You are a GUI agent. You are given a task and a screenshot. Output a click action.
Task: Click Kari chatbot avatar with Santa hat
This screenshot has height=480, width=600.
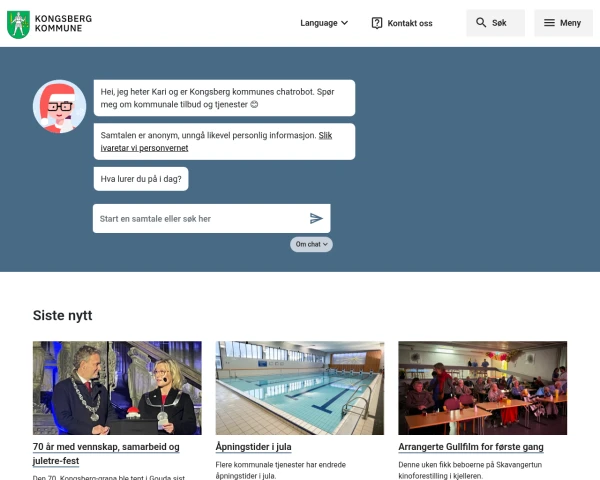point(59,106)
